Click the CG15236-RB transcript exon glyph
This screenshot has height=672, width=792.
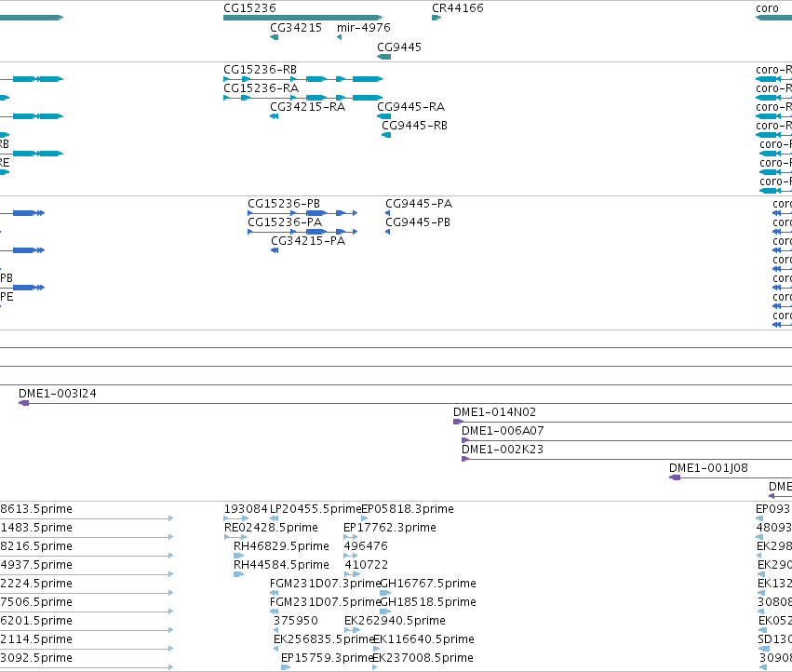click(x=303, y=79)
